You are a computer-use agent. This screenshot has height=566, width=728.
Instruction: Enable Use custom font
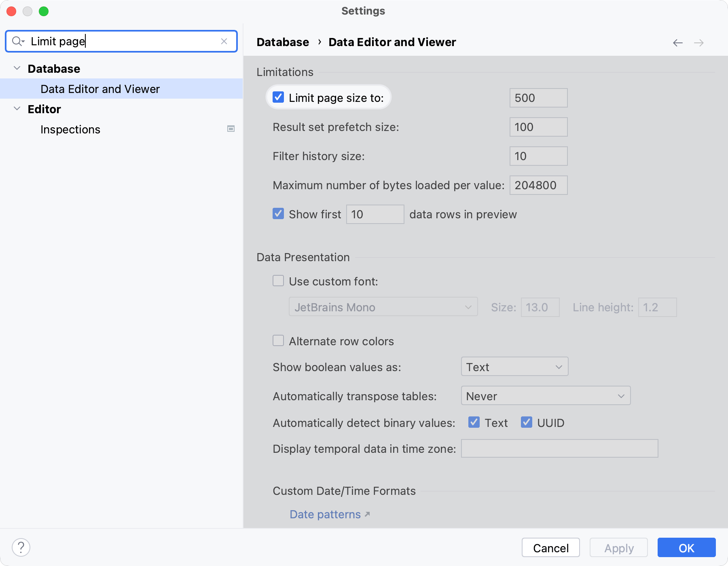point(278,281)
